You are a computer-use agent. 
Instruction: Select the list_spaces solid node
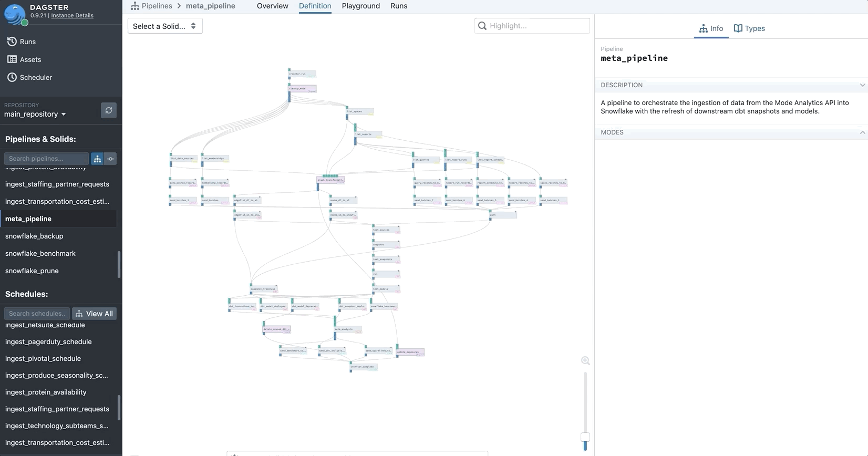click(360, 111)
